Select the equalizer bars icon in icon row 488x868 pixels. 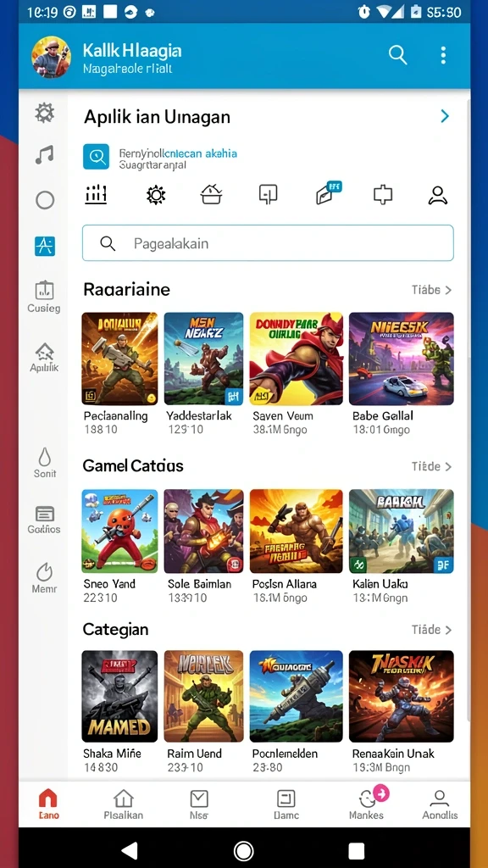pyautogui.click(x=96, y=195)
